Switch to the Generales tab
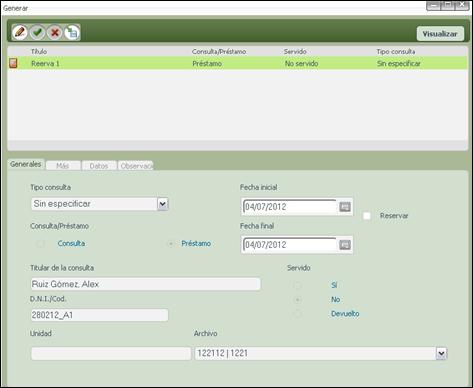Viewport: 473px width, 388px height. click(26, 164)
